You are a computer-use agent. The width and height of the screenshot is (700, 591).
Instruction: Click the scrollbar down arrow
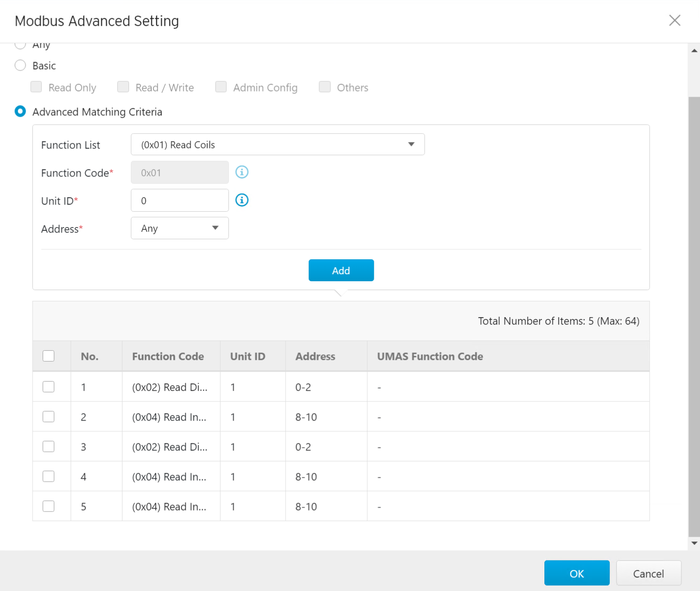pyautogui.click(x=694, y=543)
